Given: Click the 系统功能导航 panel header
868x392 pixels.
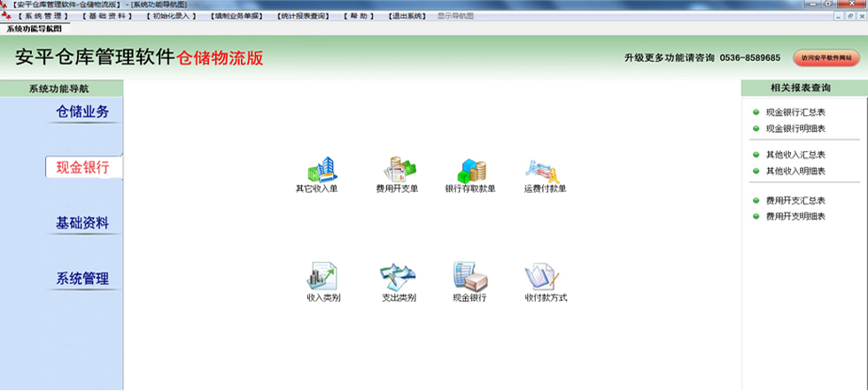Looking at the screenshot, I should [61, 88].
